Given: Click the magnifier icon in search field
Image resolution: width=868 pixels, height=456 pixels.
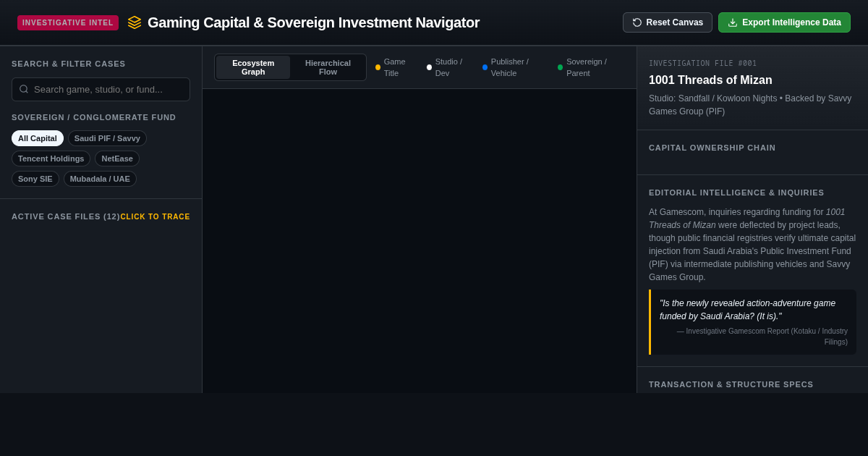Looking at the screenshot, I should point(24,89).
